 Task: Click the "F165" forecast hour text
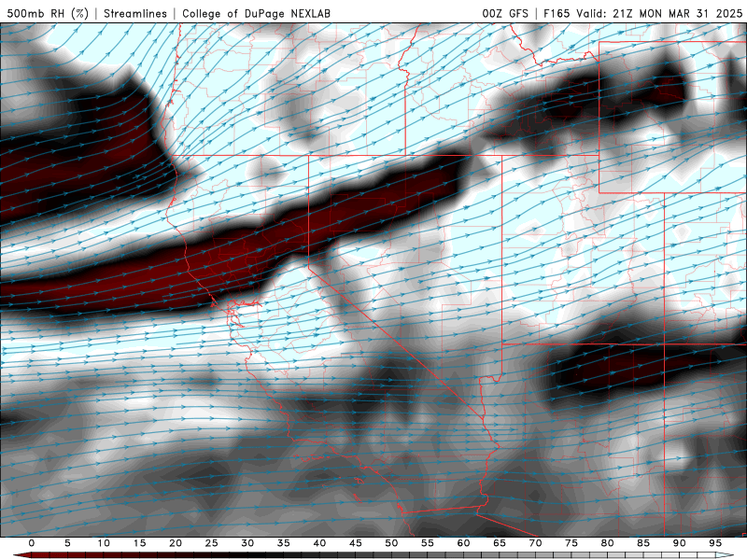557,13
